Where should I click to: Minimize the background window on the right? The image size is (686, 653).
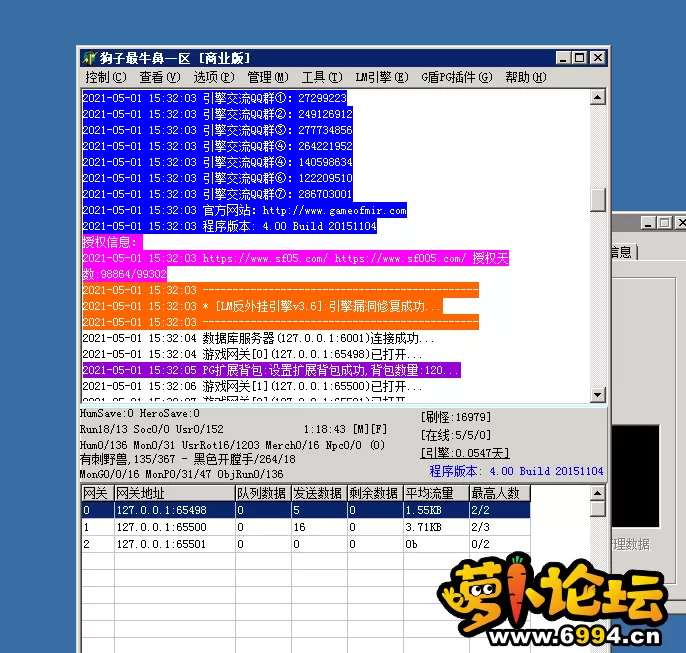click(648, 223)
